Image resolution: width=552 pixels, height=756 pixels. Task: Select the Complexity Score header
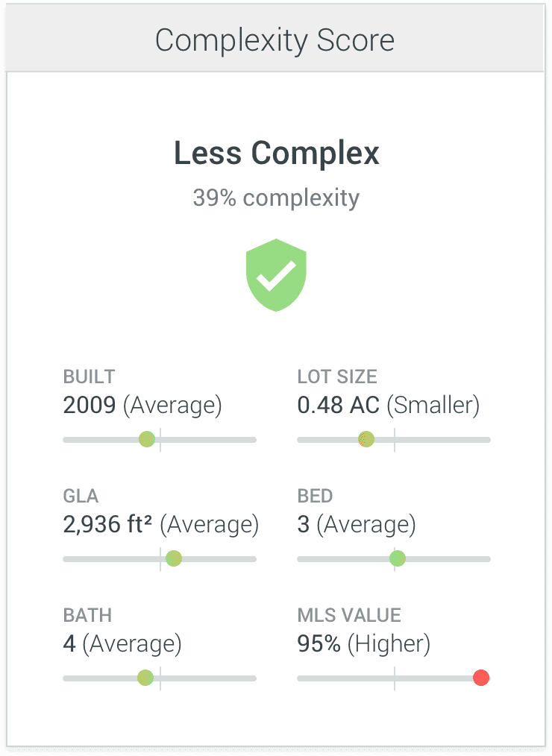click(275, 40)
